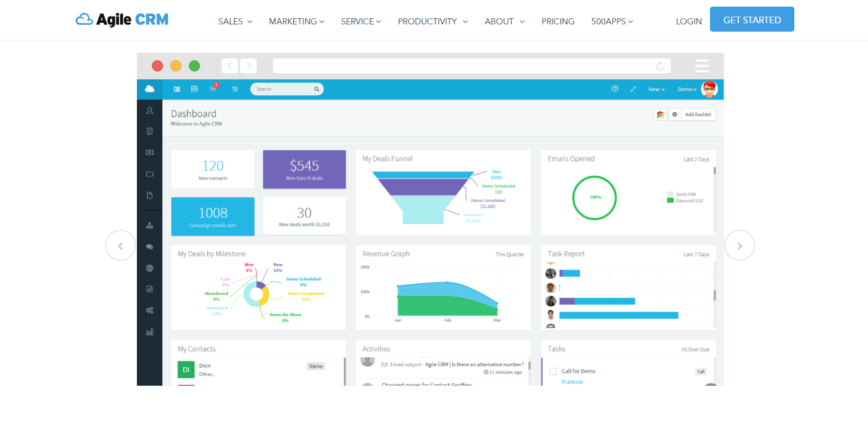Expand the SERVICE dropdown menu
This screenshot has height=429, width=868.
tap(361, 21)
